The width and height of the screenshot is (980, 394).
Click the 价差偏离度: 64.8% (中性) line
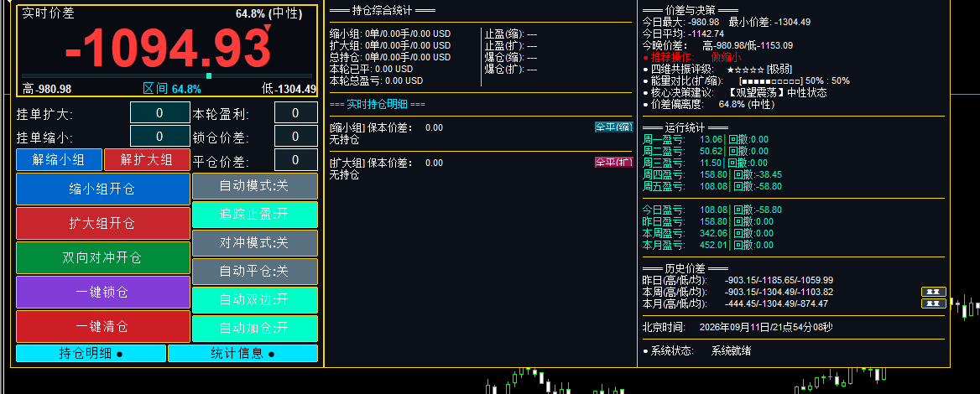pyautogui.click(x=708, y=104)
